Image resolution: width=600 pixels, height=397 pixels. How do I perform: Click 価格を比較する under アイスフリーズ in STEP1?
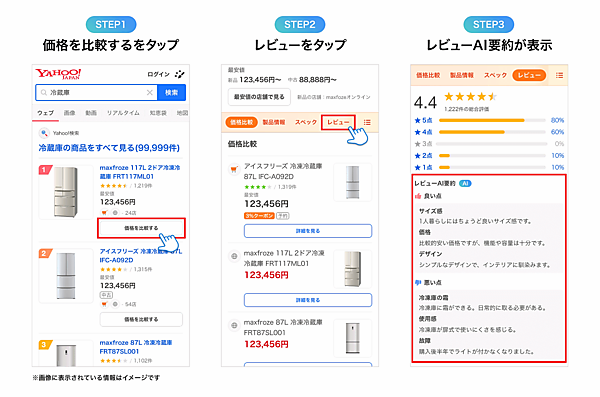coord(141,319)
